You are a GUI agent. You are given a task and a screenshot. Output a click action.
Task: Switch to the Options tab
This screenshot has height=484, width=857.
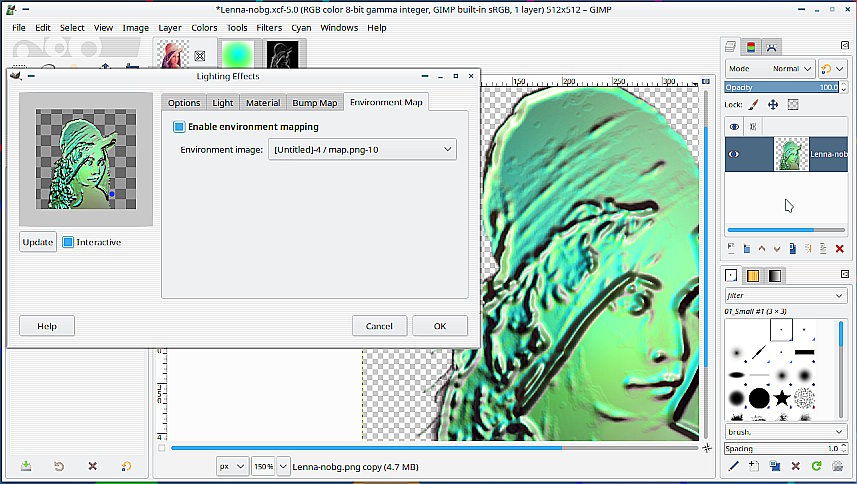click(184, 103)
